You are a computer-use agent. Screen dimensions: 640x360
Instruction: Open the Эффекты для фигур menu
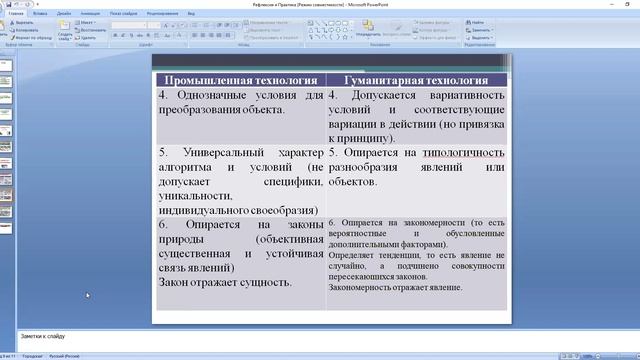coord(435,38)
